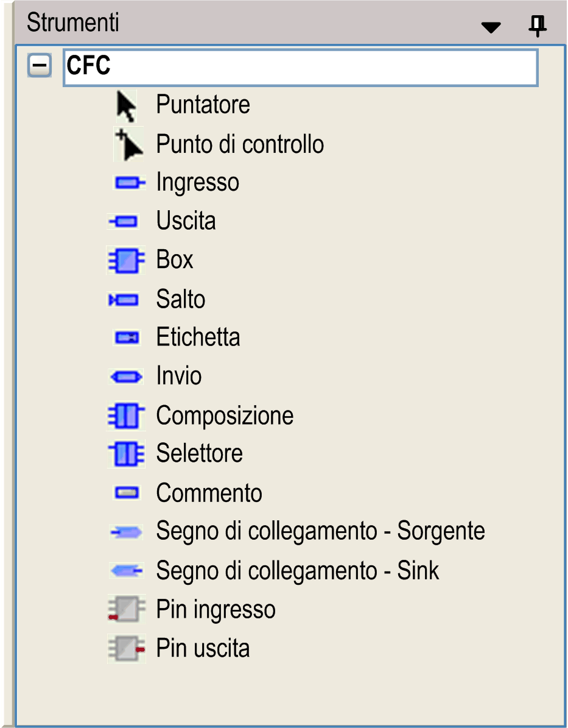The image size is (568, 728).
Task: Click the Ingresso input element icon
Action: 129,183
